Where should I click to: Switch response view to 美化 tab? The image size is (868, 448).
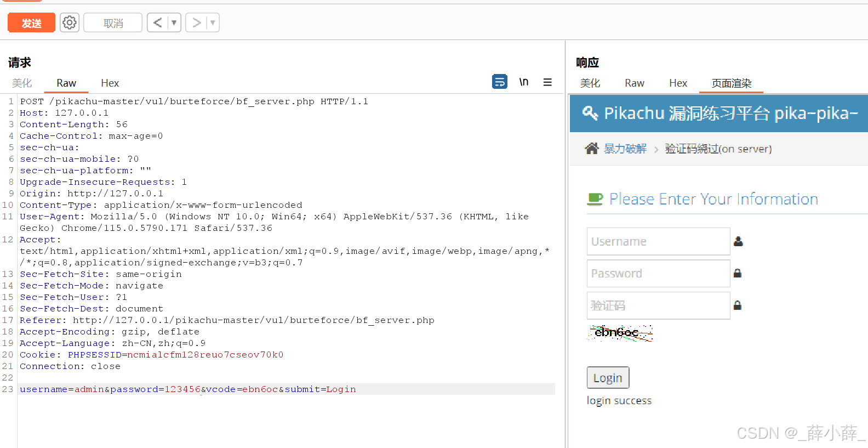(590, 83)
